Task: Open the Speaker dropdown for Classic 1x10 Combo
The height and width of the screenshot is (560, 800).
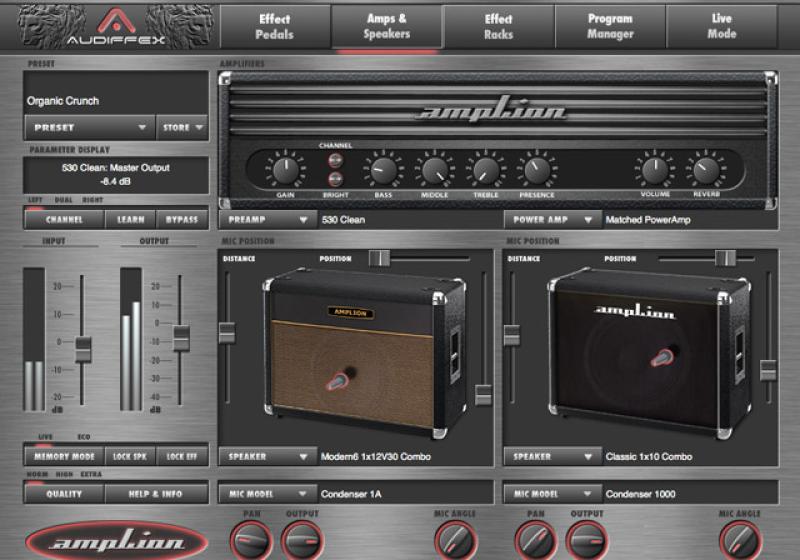Action: tap(553, 456)
